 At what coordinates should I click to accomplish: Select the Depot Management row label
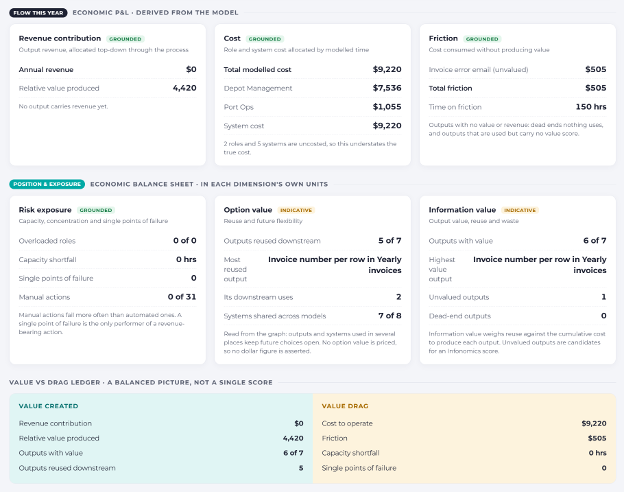(x=258, y=88)
